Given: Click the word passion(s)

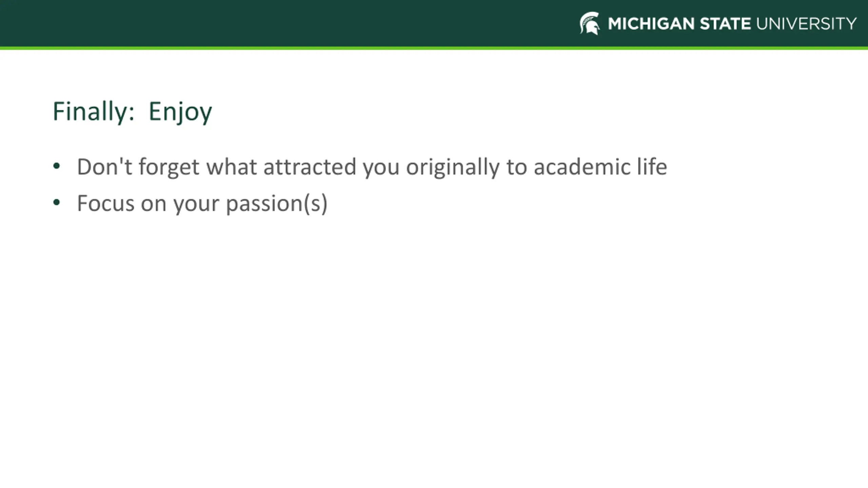Looking at the screenshot, I should pyautogui.click(x=277, y=204).
